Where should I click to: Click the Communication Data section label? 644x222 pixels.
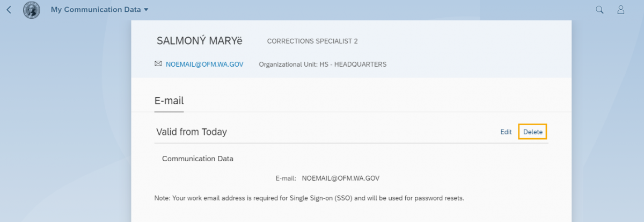pyautogui.click(x=197, y=159)
